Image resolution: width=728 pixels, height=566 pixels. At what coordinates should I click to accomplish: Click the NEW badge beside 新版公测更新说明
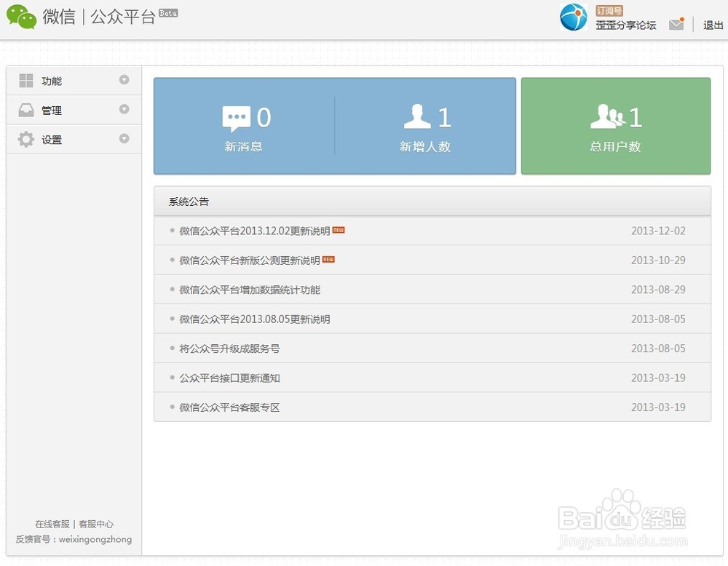point(328,259)
